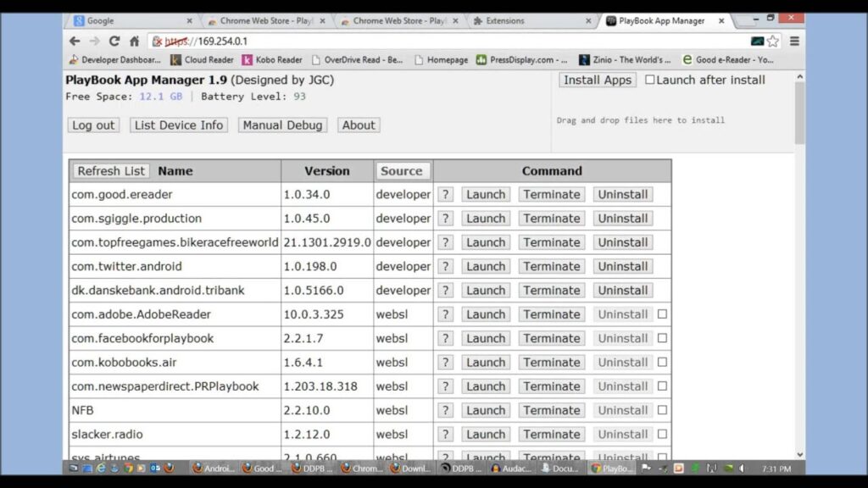The height and width of the screenshot is (488, 868).
Task: Enable Launch after install checkbox
Action: (x=650, y=80)
